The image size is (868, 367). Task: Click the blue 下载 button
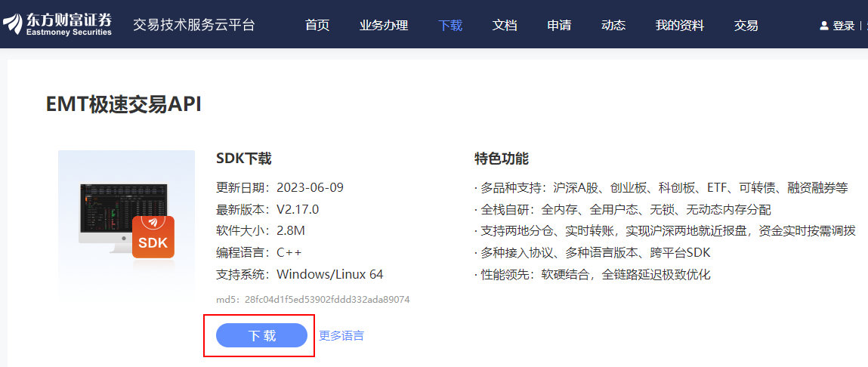(261, 335)
